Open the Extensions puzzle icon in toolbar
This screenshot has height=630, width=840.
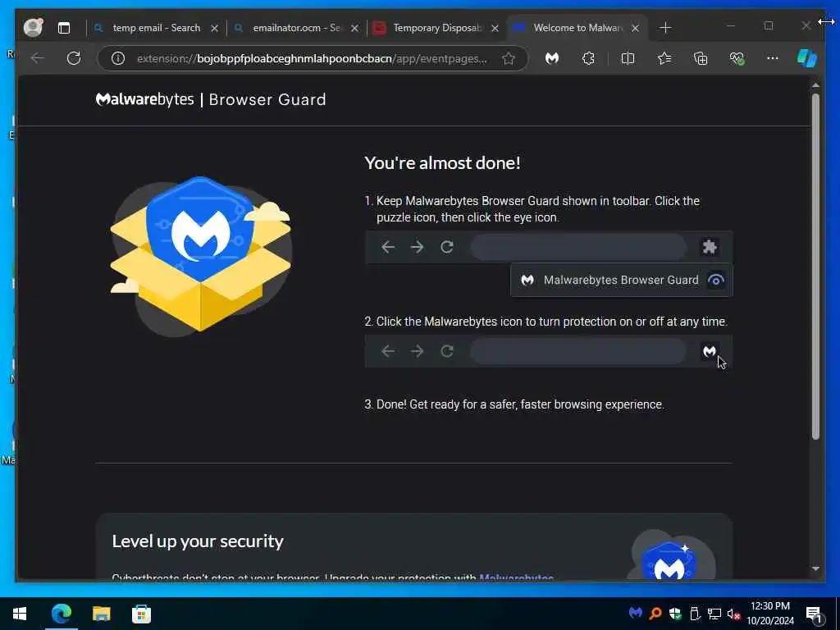588,58
